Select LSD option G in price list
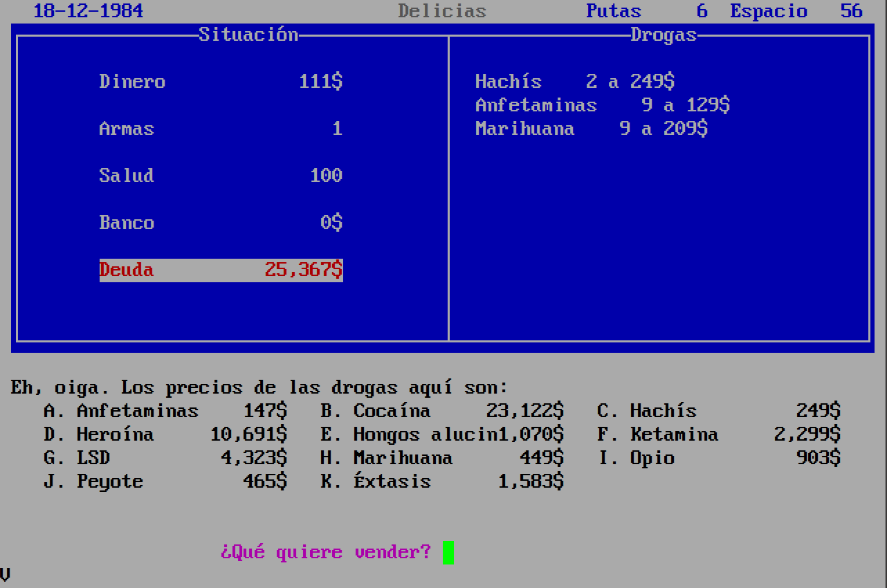 click(x=93, y=458)
